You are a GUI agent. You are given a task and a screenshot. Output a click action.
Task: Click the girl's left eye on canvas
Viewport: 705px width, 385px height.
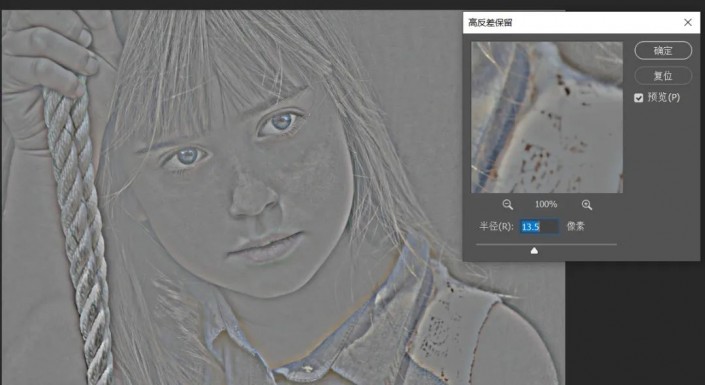click(281, 122)
